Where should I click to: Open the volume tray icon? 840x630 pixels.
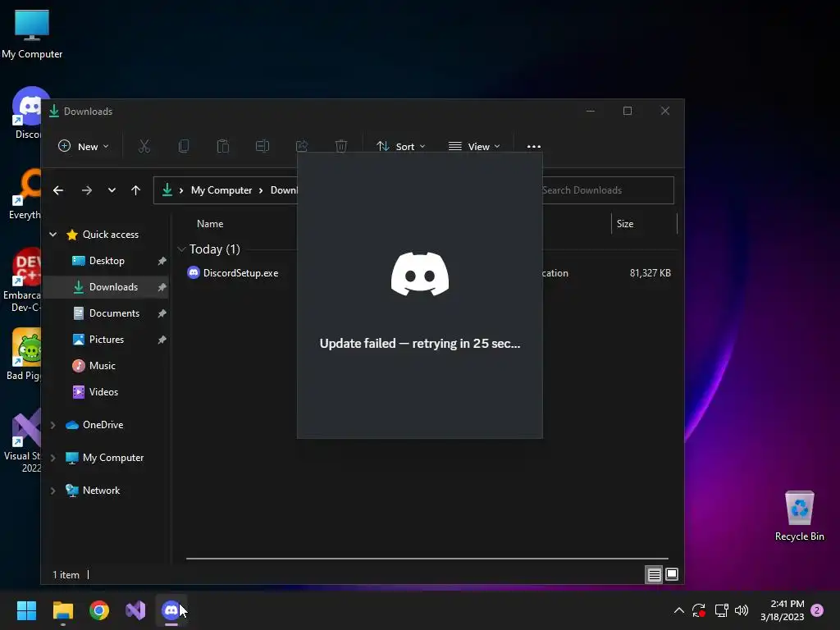tap(742, 610)
